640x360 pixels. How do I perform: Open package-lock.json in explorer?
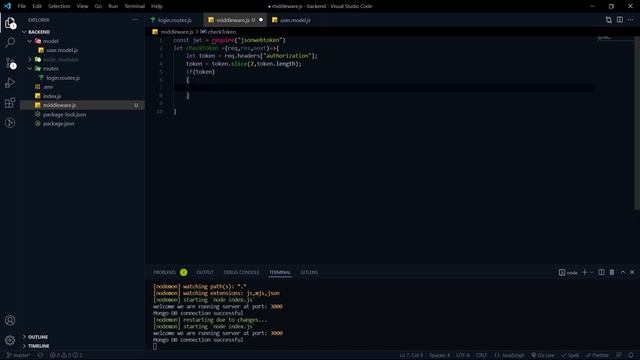click(64, 114)
